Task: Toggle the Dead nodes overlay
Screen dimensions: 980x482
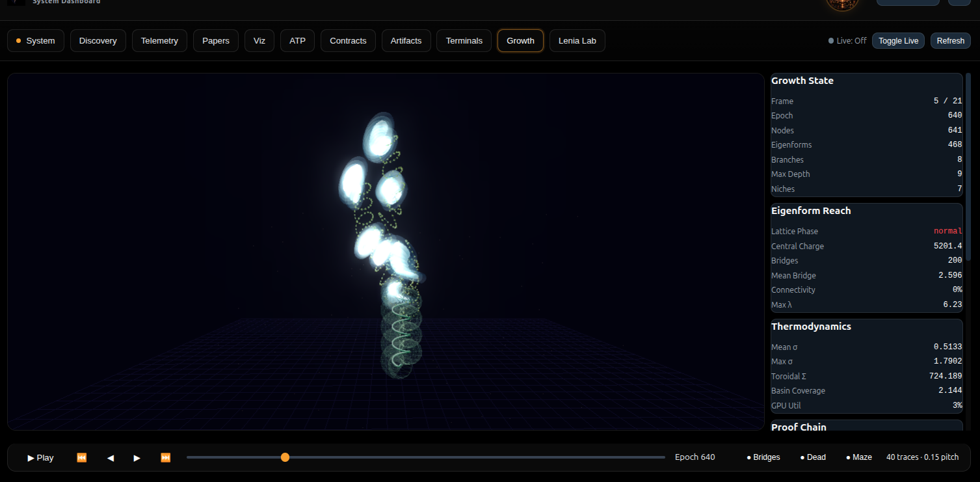Action: coord(813,457)
